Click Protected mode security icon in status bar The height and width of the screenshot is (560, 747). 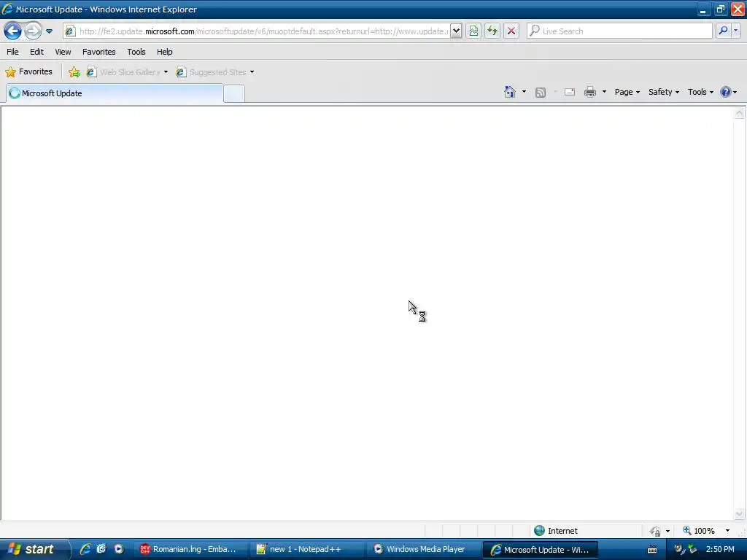click(x=656, y=531)
